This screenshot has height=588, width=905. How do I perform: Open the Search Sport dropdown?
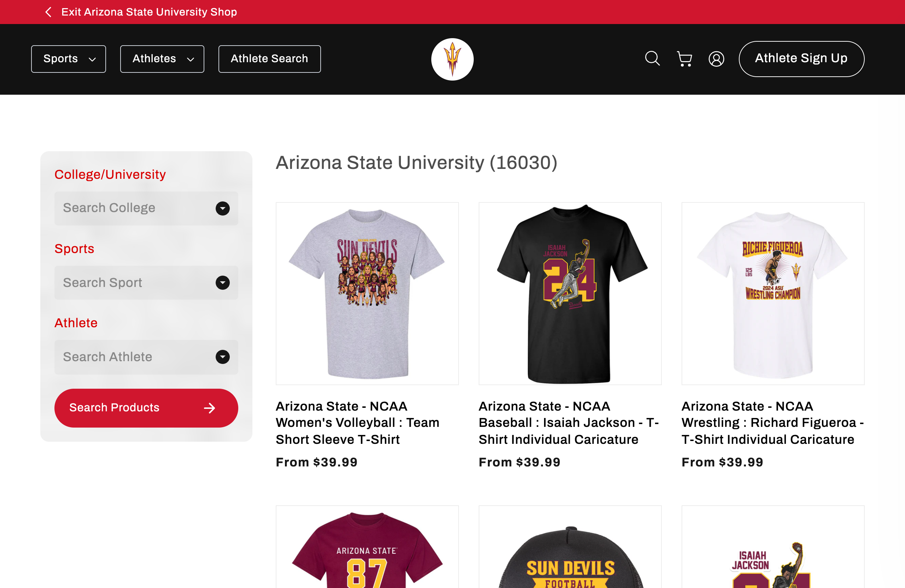pyautogui.click(x=222, y=283)
